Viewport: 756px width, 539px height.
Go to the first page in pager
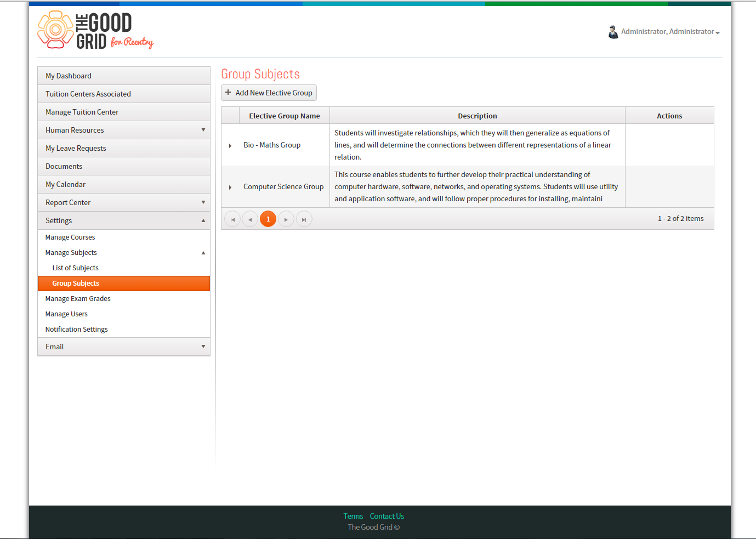pyautogui.click(x=232, y=219)
